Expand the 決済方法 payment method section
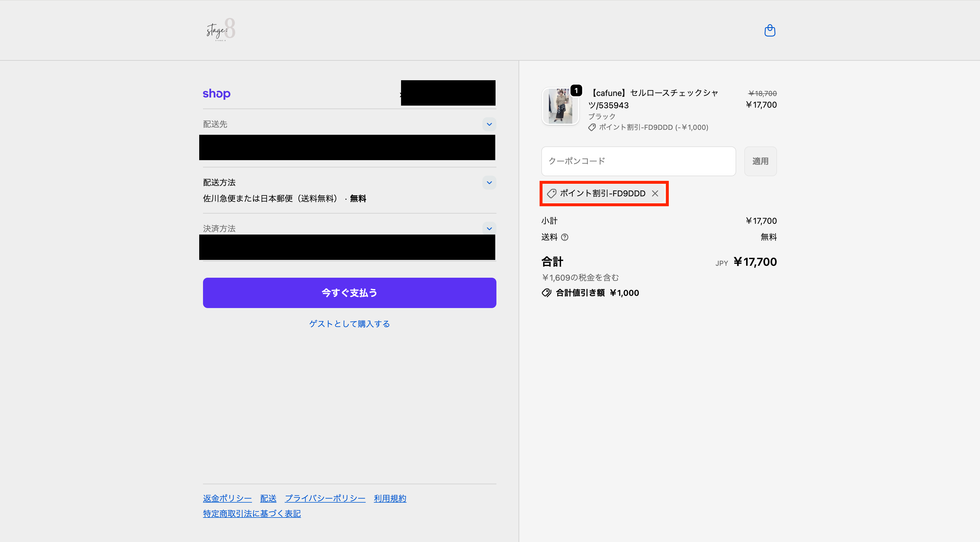Screen dimensions: 980x542 pyautogui.click(x=489, y=228)
